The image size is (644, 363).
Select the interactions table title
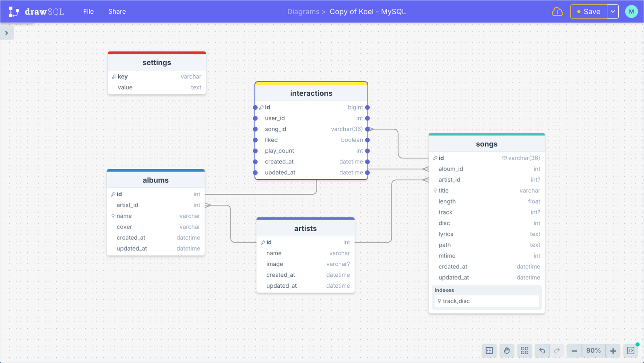coord(311,93)
